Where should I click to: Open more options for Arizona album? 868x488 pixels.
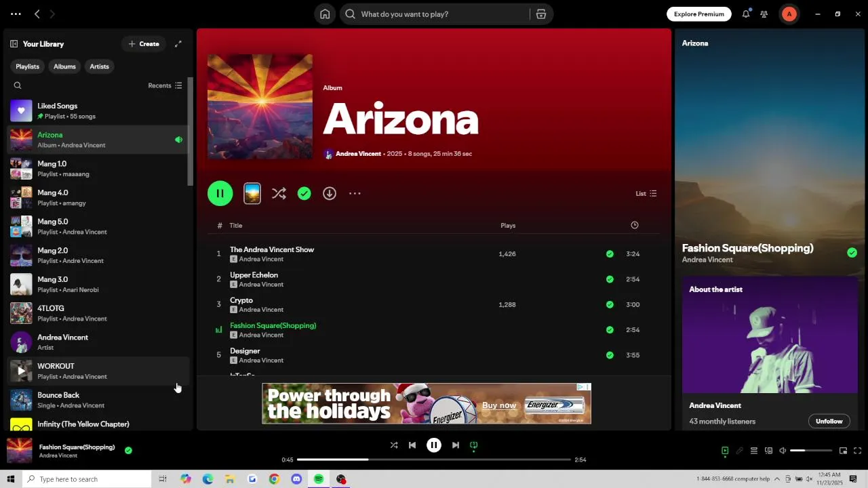(355, 194)
